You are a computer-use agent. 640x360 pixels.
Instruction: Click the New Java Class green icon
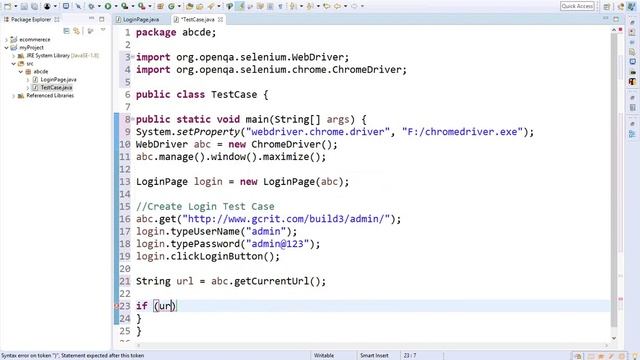pyautogui.click(x=171, y=6)
